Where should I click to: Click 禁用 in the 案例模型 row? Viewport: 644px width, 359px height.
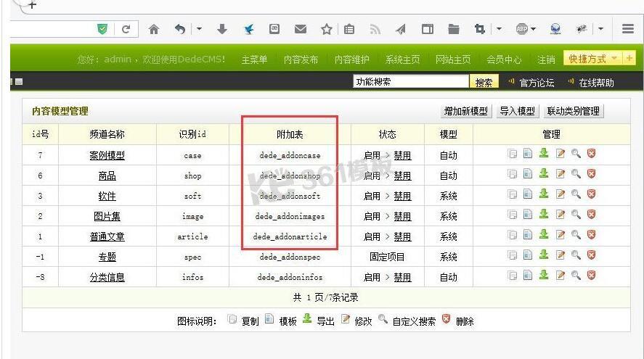402,155
